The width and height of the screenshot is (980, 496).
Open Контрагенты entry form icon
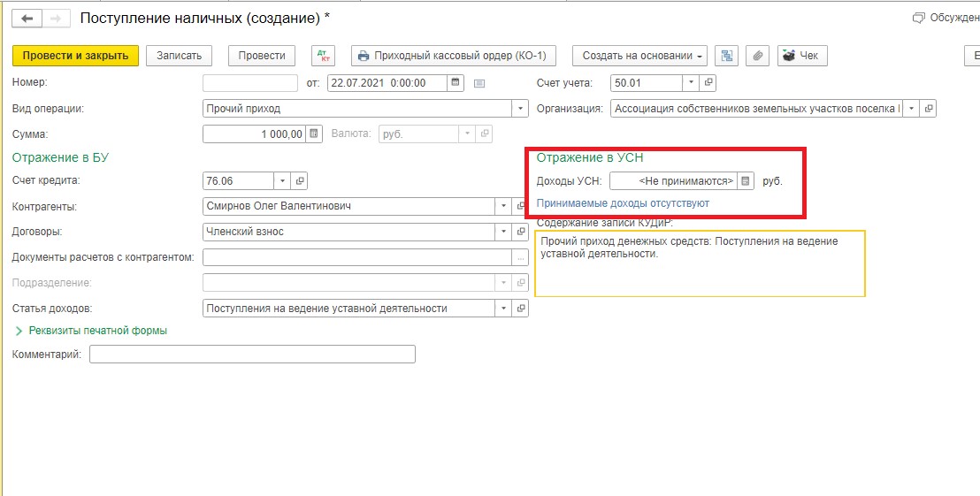point(521,206)
